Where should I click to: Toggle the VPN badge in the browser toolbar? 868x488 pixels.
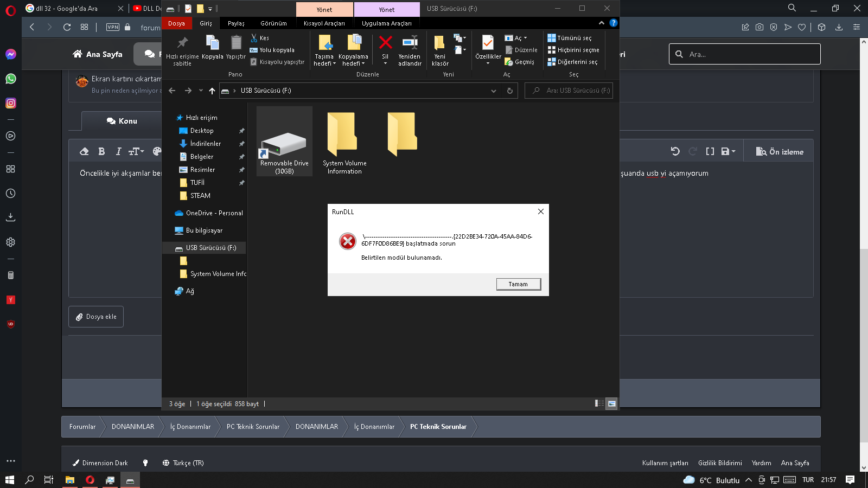click(112, 27)
